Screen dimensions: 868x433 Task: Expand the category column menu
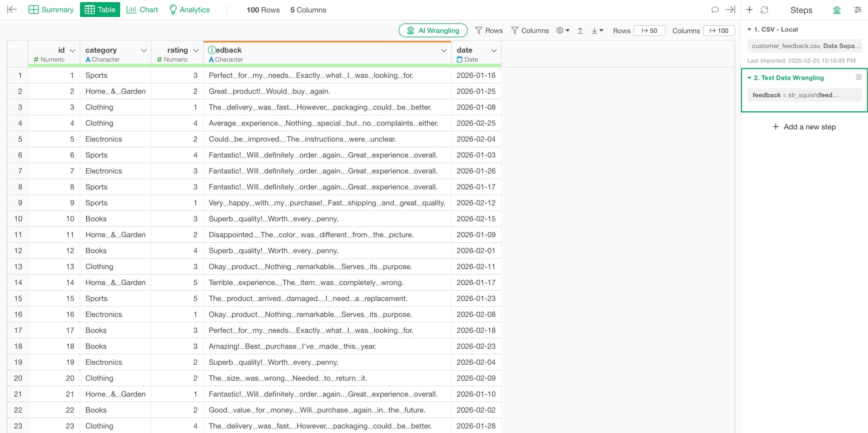(144, 50)
